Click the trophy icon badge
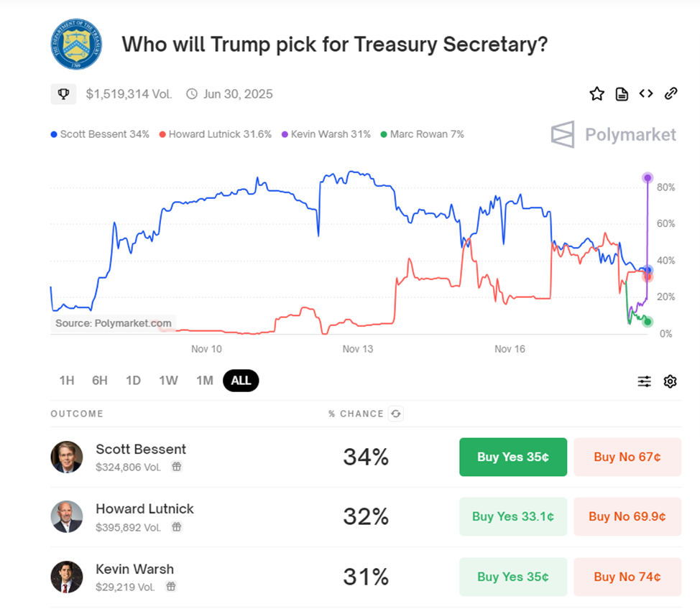 63,94
